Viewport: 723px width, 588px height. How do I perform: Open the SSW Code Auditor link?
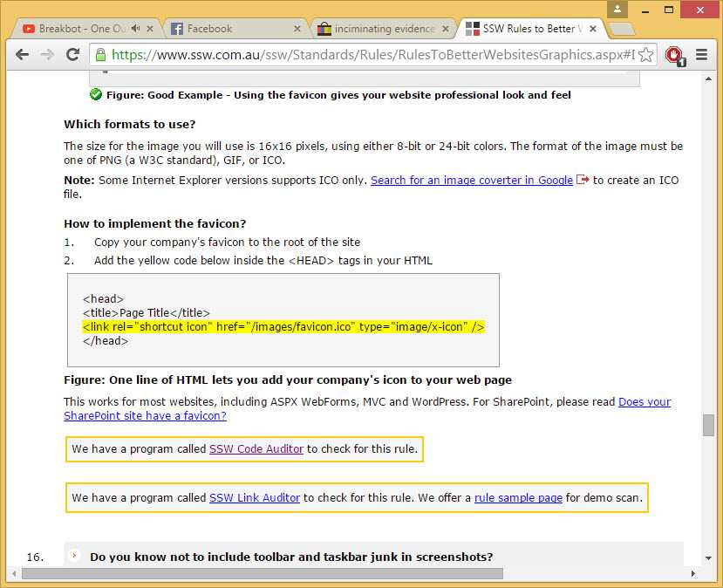[x=256, y=448]
